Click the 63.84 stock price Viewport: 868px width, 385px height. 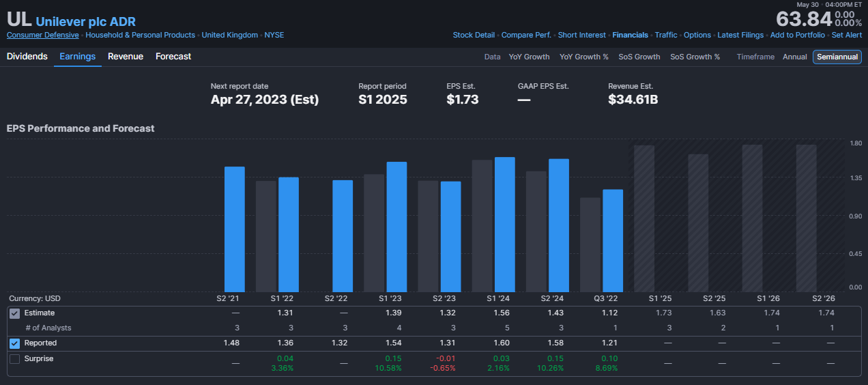click(x=804, y=18)
